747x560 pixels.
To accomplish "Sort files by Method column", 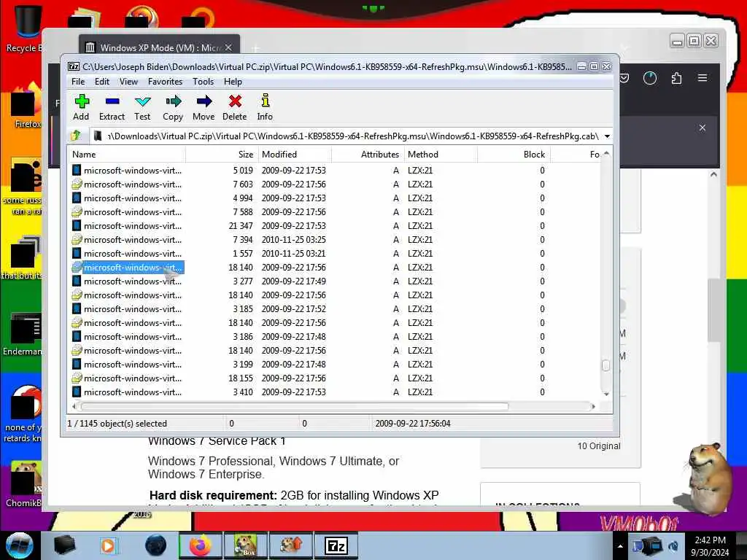I will (x=441, y=155).
